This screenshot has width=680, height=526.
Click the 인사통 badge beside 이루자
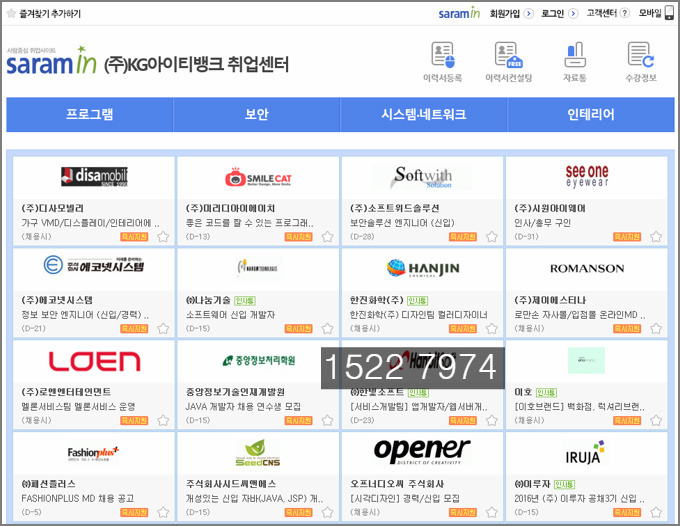pos(565,485)
